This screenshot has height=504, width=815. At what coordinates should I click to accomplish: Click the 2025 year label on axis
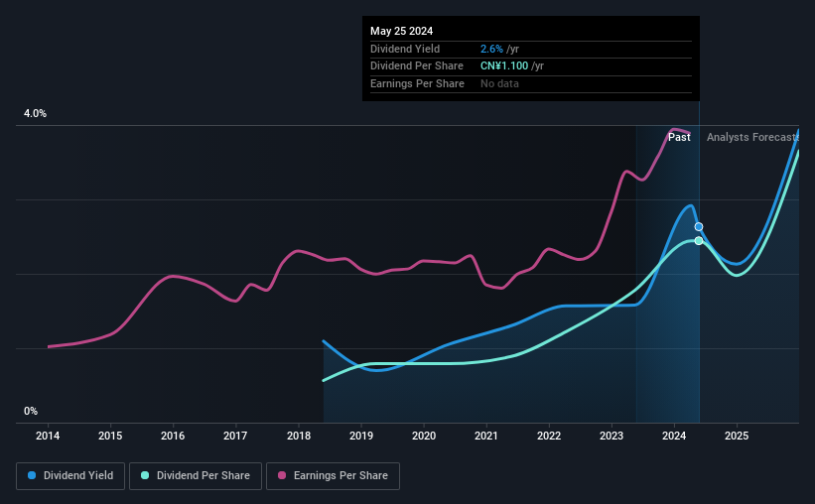[737, 436]
